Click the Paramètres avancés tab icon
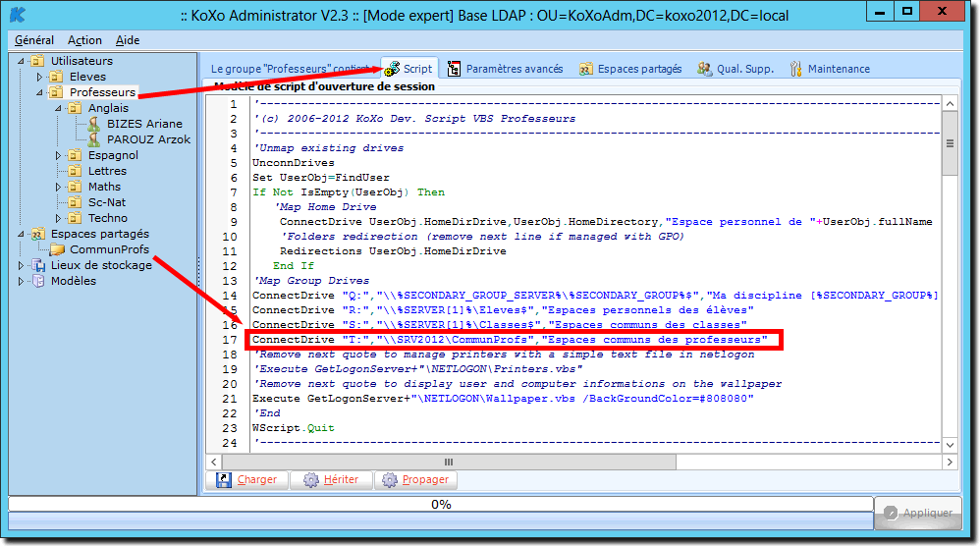Image resolution: width=980 pixels, height=546 pixels. pos(455,69)
